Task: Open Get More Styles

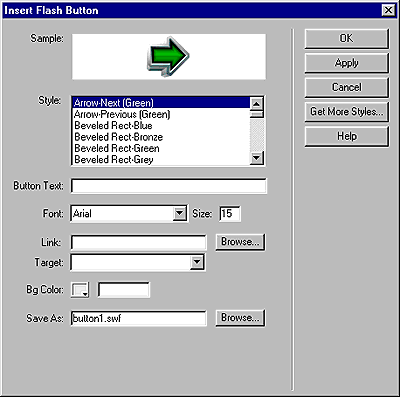Action: pos(347,112)
